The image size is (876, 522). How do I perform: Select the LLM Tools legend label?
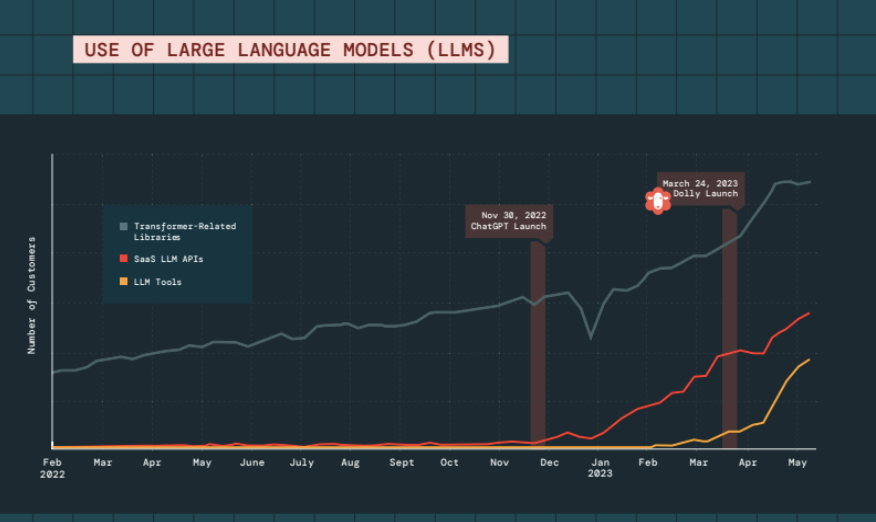click(x=158, y=282)
